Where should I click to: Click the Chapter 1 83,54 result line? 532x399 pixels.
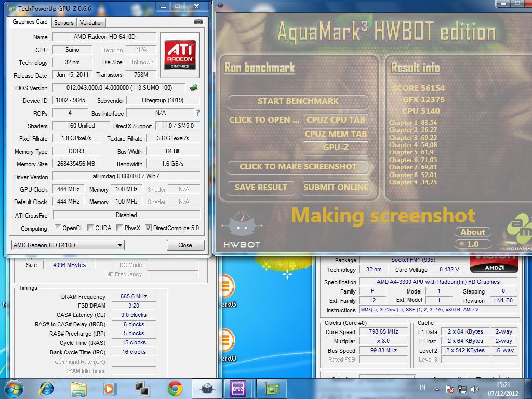[413, 123]
